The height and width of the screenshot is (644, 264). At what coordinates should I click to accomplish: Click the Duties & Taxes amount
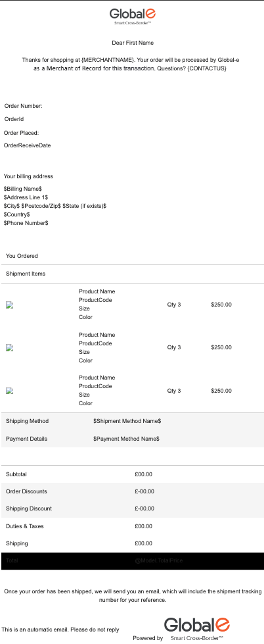143,526
